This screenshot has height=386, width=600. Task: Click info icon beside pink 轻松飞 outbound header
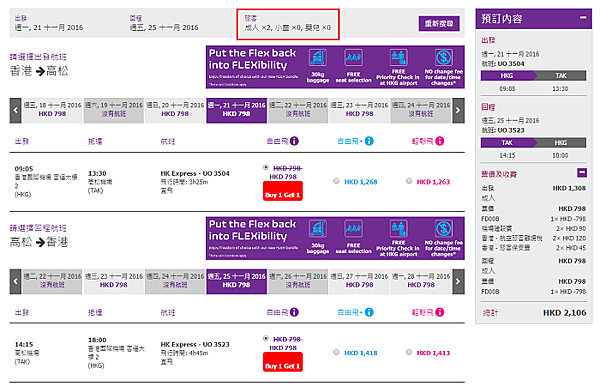(x=440, y=141)
